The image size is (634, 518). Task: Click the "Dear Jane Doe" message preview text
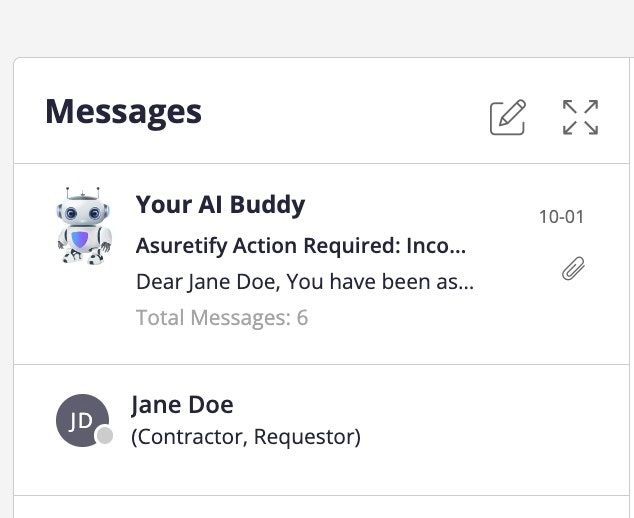(304, 282)
